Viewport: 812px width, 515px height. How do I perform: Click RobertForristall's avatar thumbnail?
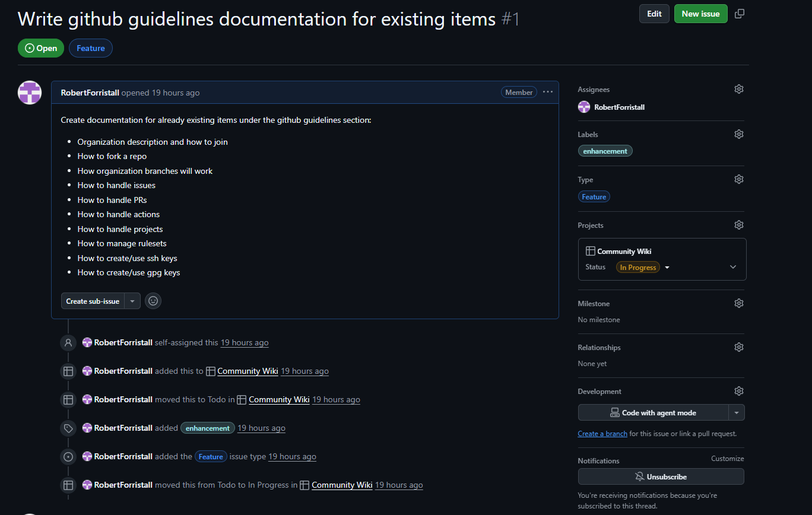(29, 93)
